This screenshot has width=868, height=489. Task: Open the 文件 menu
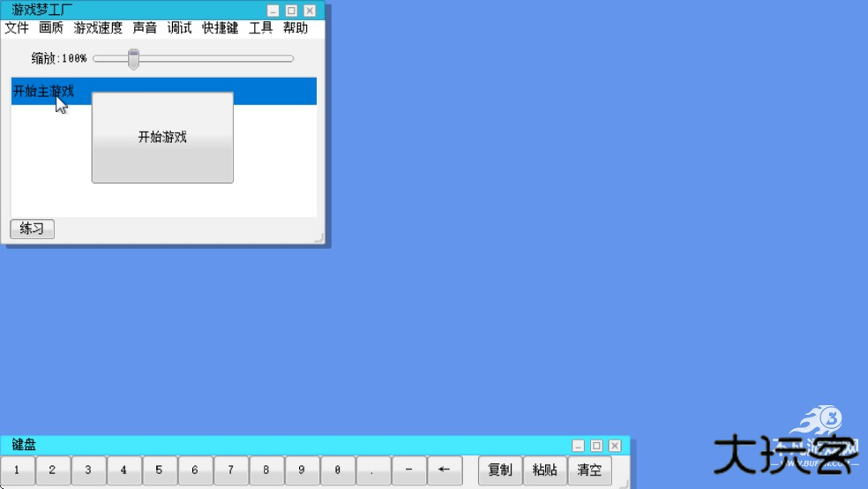click(17, 28)
